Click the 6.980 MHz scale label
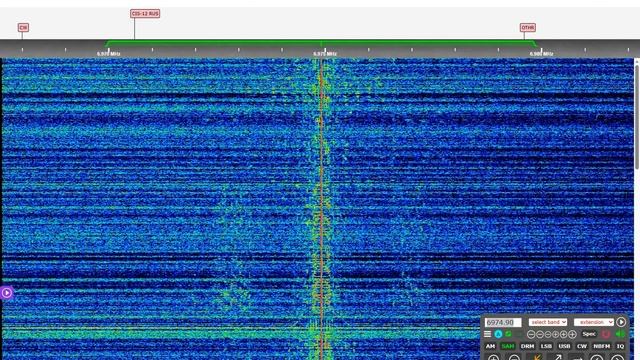This screenshot has height=360, width=640. (541, 54)
